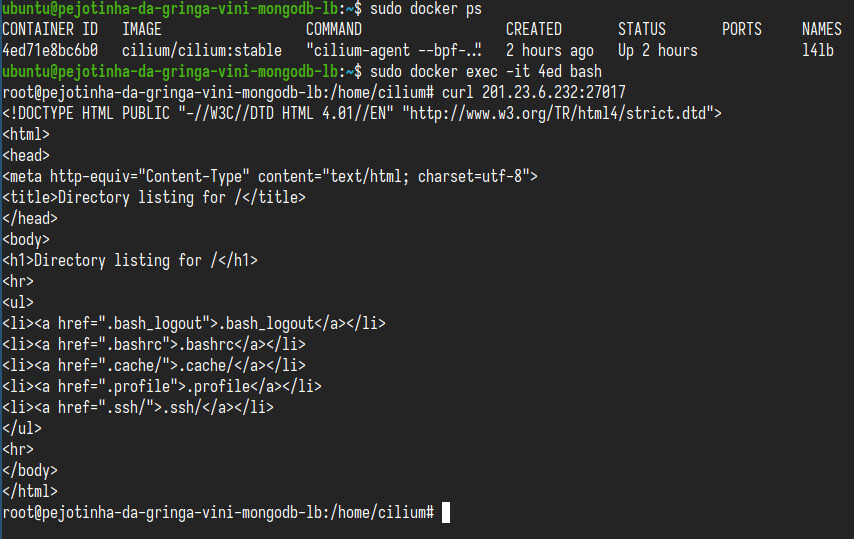
Task: Click the IP address 201.23.6.232:27017
Action: point(554,93)
